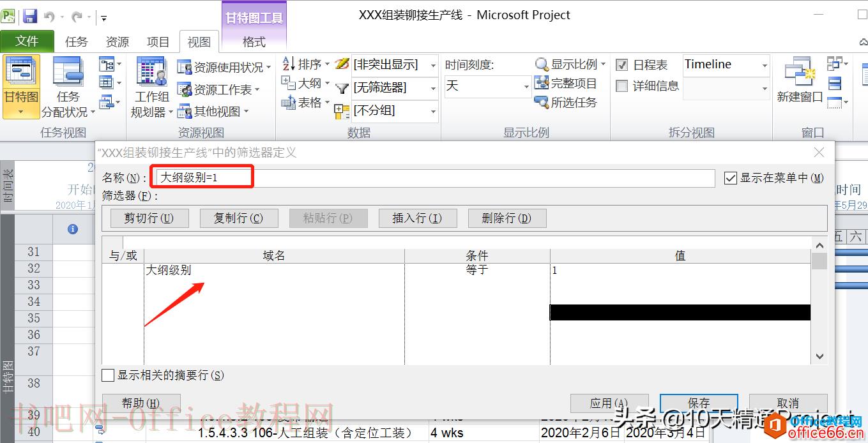The image size is (868, 443).
Task: Click the task icon in row 40
Action: (100, 432)
